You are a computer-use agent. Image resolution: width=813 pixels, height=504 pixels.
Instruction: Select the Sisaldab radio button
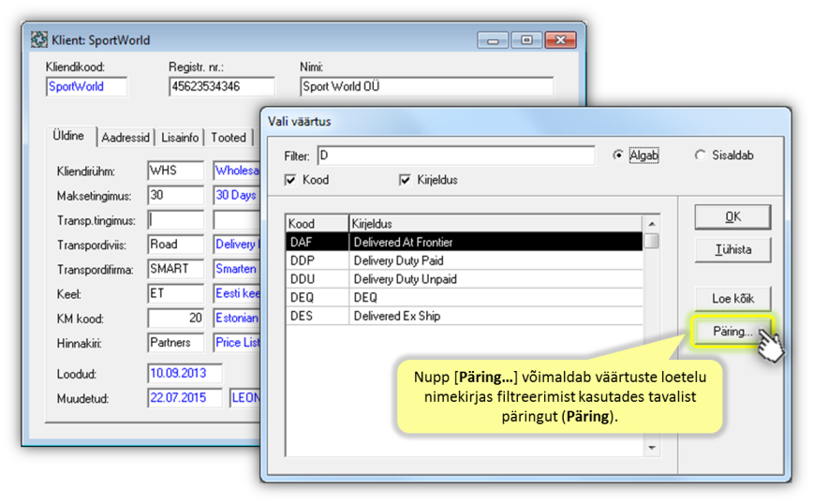coord(701,156)
